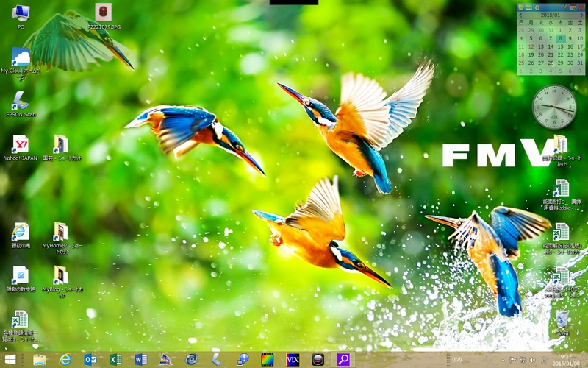Open Excel from the taskbar
Image resolution: width=588 pixels, height=368 pixels.
(115, 360)
